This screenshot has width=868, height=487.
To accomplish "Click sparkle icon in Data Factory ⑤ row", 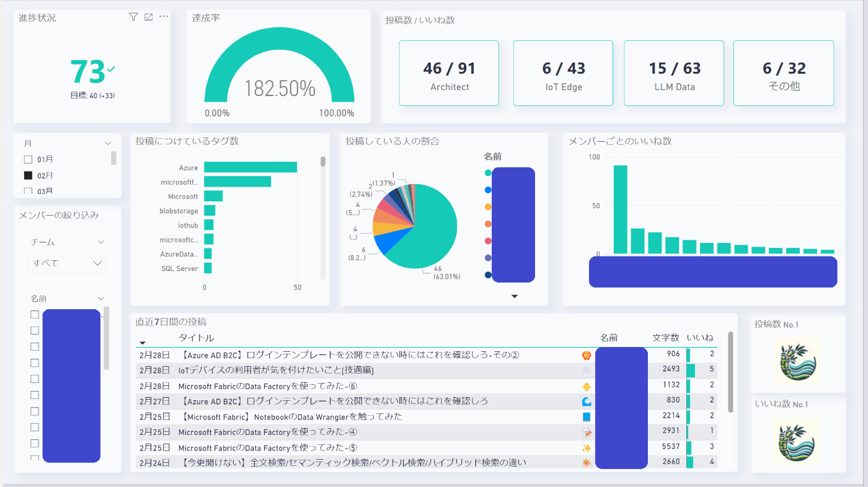I will (x=586, y=447).
